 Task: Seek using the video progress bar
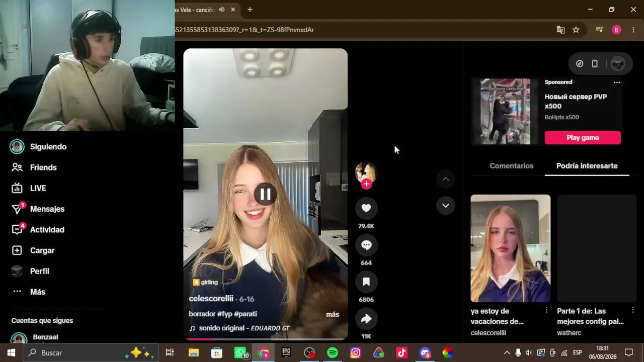(x=265, y=339)
